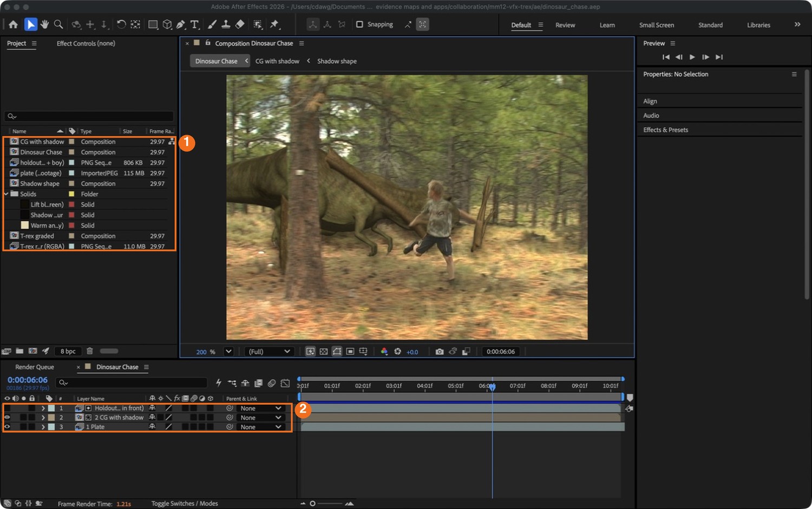
Task: Open the magnification ratio dropdown
Action: coord(228,352)
